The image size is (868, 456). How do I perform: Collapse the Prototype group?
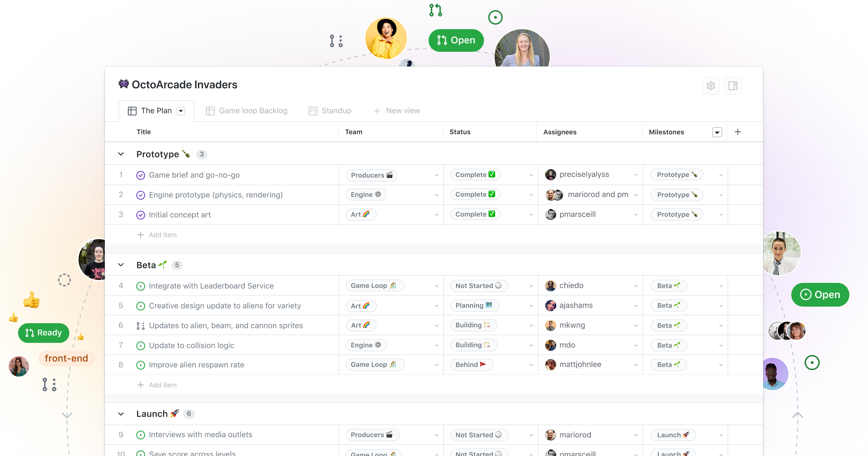tap(121, 154)
